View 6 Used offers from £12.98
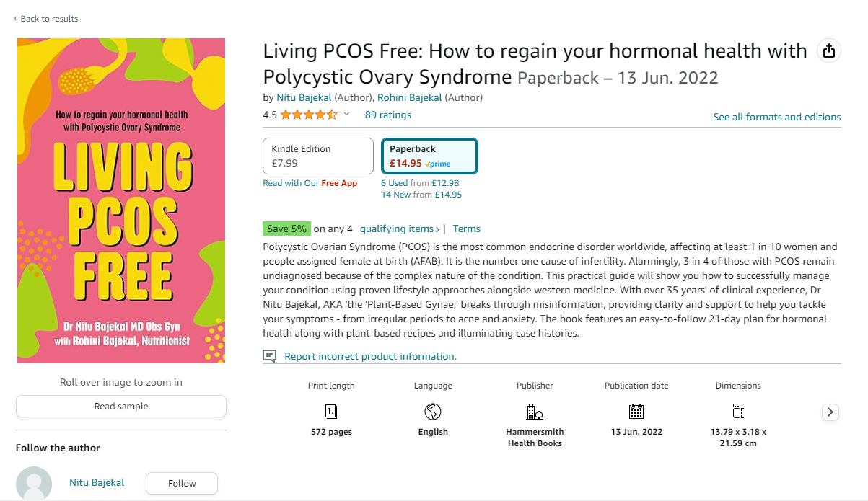Image resolution: width=868 pixels, height=501 pixels. (420, 183)
